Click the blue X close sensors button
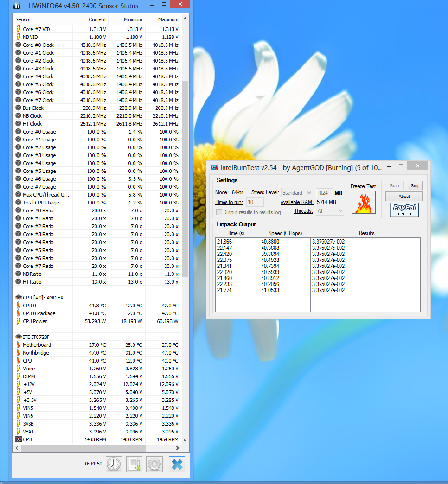This screenshot has width=448, height=484. click(177, 464)
